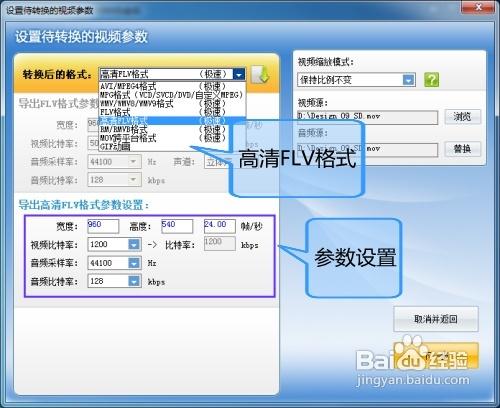The image size is (500, 408).
Task: Click the disabled 比特率 field showing 1200
Action: coord(220,244)
